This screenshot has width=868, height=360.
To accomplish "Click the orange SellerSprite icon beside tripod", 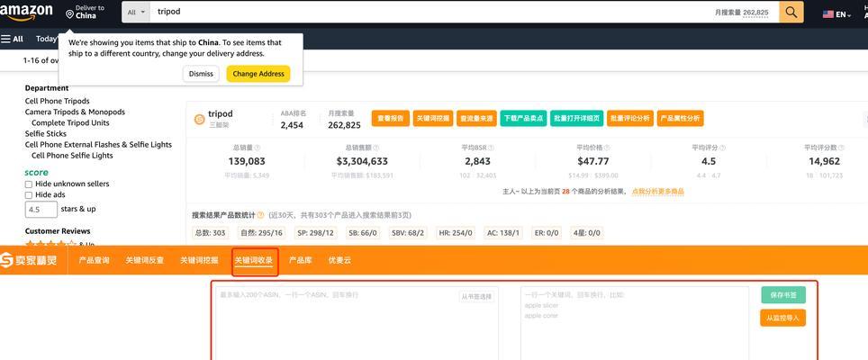I will [x=199, y=119].
